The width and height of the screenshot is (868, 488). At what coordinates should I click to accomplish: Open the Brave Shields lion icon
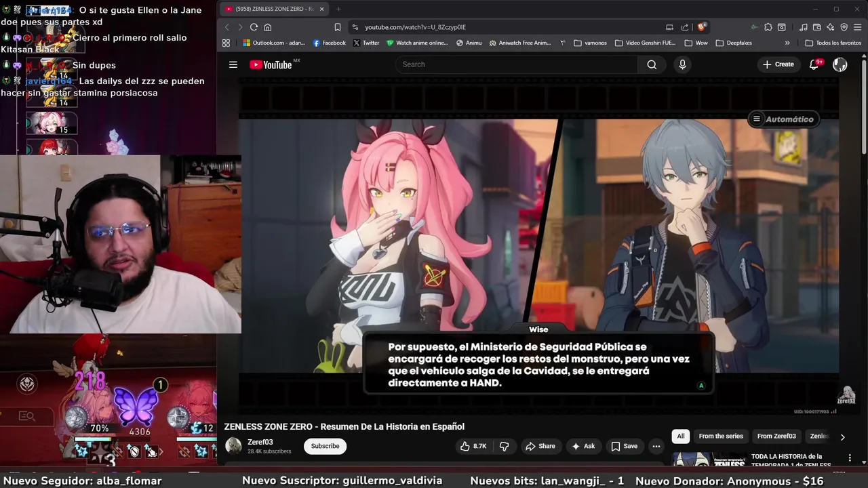702,27
